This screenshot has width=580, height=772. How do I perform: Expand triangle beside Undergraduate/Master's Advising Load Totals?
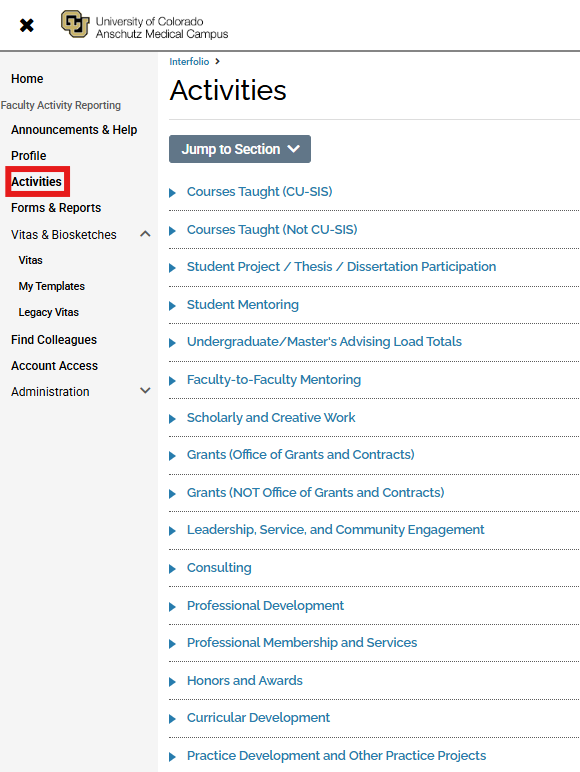[172, 343]
